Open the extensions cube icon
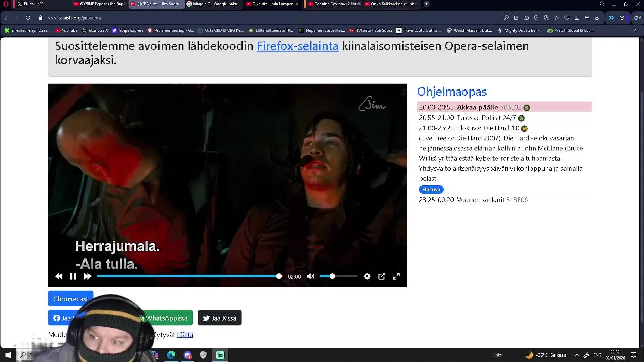 tap(622, 18)
